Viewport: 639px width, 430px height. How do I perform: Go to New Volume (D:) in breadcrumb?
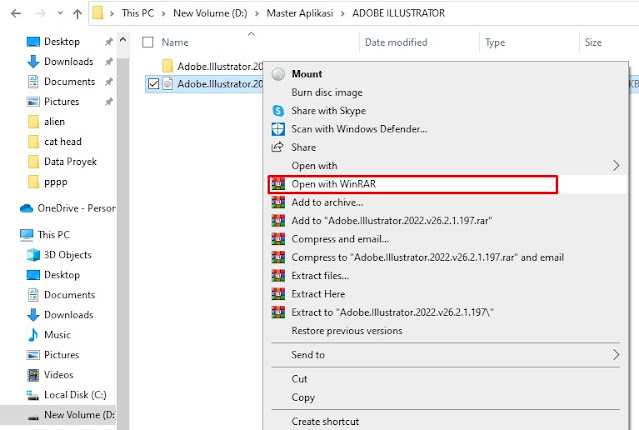pyautogui.click(x=210, y=13)
